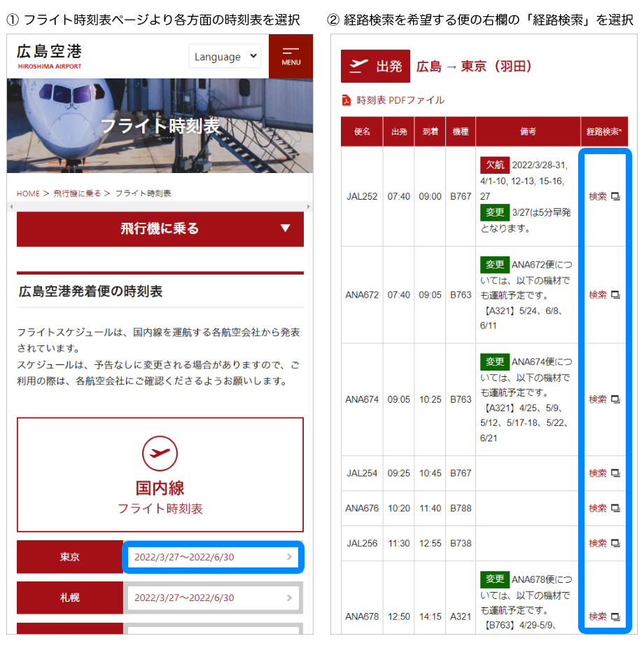Open the MENU hamburger button

tap(290, 56)
